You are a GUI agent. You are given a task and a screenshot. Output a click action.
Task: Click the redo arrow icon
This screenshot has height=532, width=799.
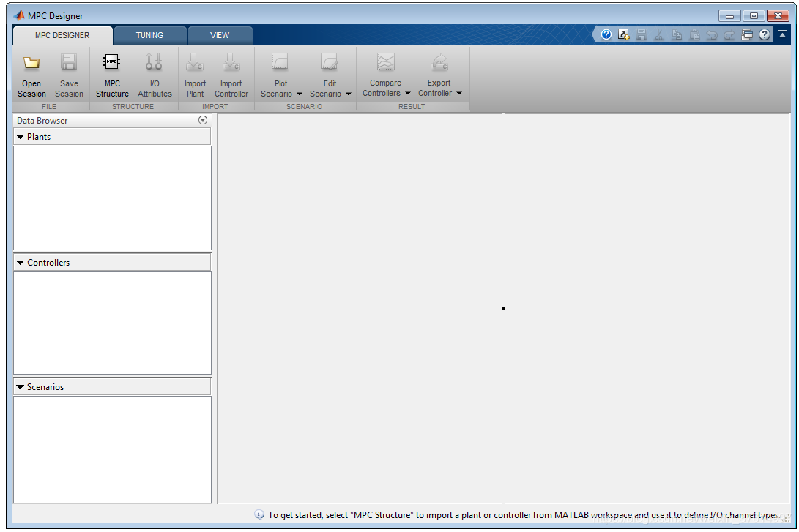coord(729,34)
